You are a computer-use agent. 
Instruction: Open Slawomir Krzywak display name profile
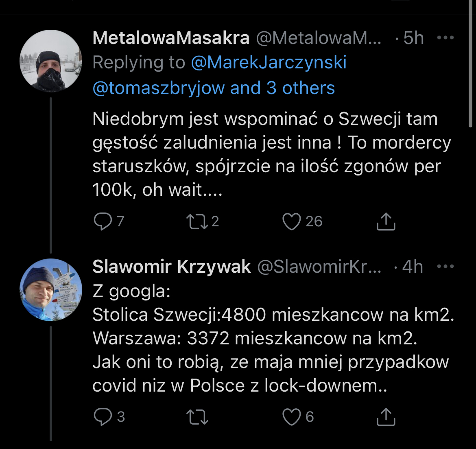click(172, 267)
